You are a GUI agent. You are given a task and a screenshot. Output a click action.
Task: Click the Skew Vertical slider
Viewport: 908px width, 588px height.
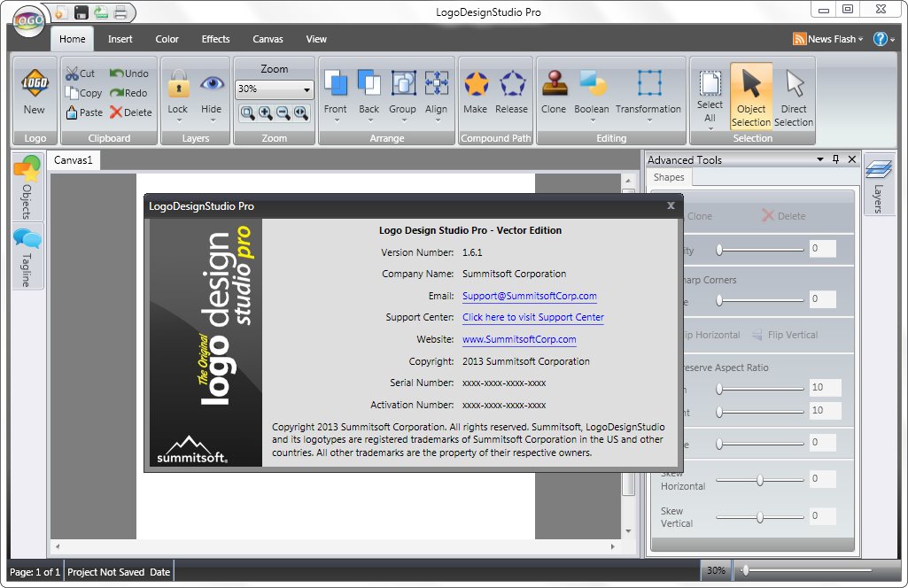(x=760, y=517)
